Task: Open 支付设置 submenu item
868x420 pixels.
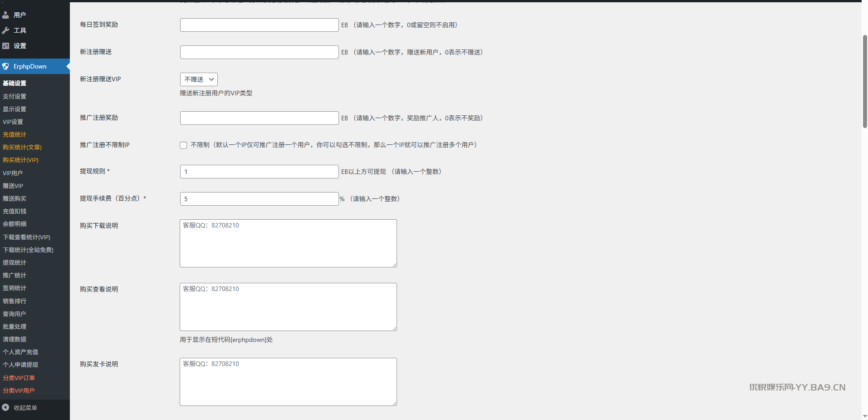Action: [x=15, y=96]
